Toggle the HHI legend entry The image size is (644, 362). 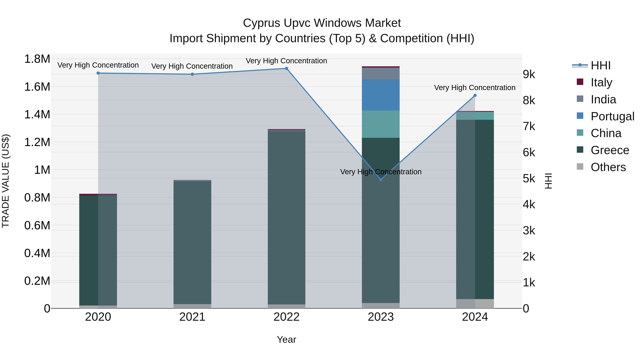click(x=591, y=65)
